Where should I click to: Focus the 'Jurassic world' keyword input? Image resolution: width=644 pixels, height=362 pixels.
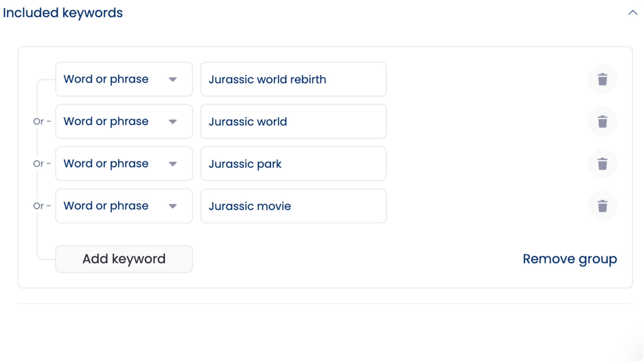(x=293, y=122)
